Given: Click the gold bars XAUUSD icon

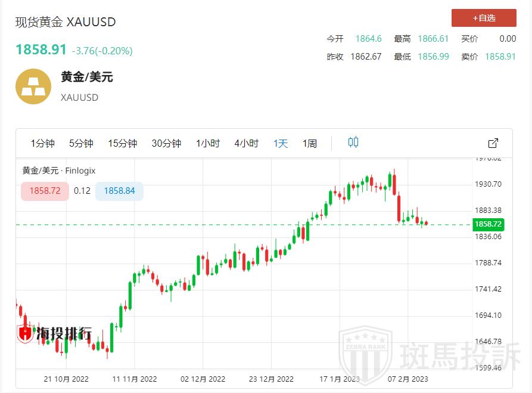Looking at the screenshot, I should tap(33, 86).
